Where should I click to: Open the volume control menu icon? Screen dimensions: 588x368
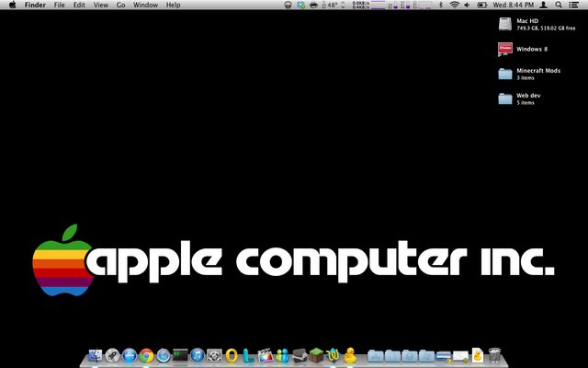tap(467, 5)
